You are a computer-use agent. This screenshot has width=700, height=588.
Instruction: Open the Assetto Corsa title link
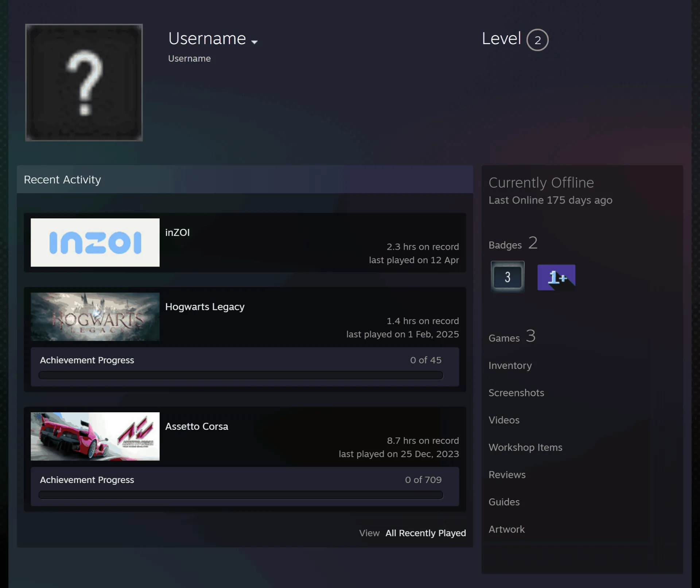click(197, 427)
